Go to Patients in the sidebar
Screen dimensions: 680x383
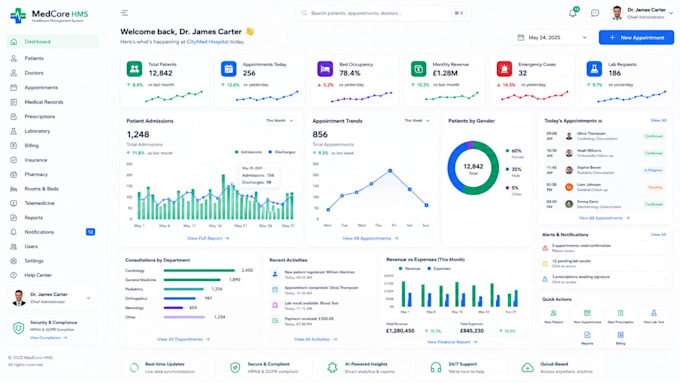(52, 58)
